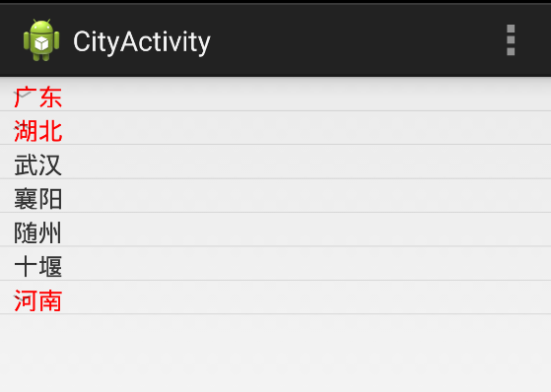551x392 pixels.
Task: Expand the 河南 province group
Action: [276, 297]
